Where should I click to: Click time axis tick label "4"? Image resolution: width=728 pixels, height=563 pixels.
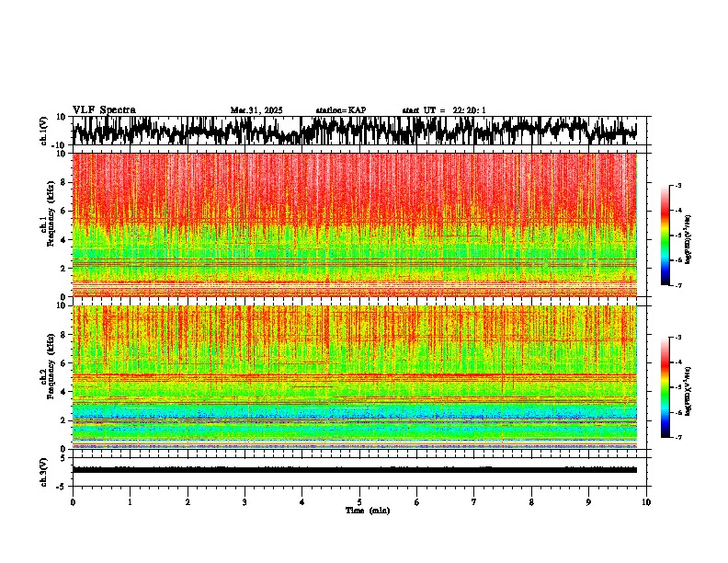pos(302,502)
